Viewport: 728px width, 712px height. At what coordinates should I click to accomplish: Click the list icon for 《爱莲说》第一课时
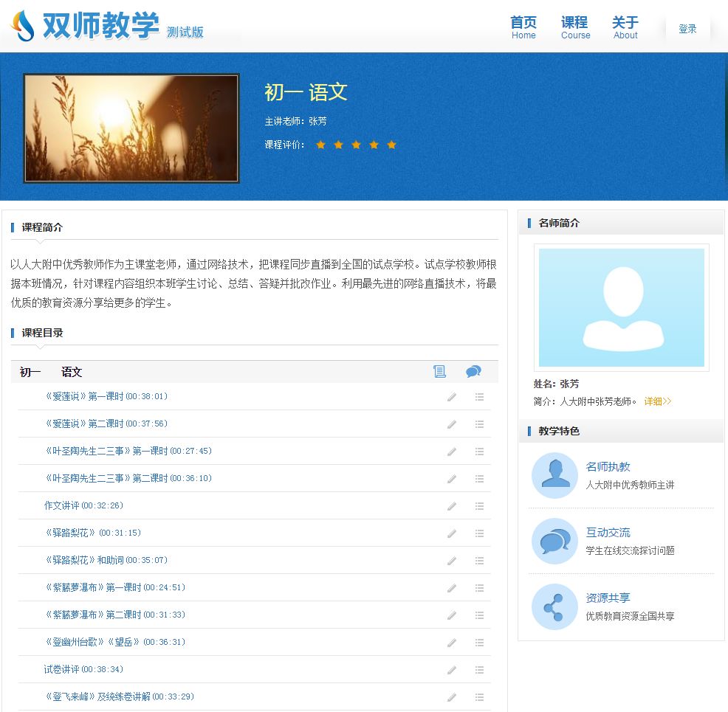[480, 397]
